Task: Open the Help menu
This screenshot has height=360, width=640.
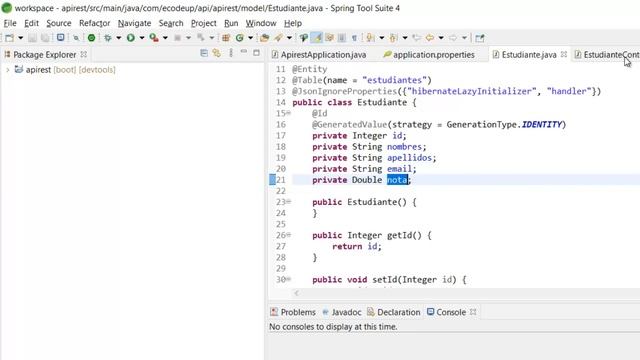Action: tap(293, 23)
